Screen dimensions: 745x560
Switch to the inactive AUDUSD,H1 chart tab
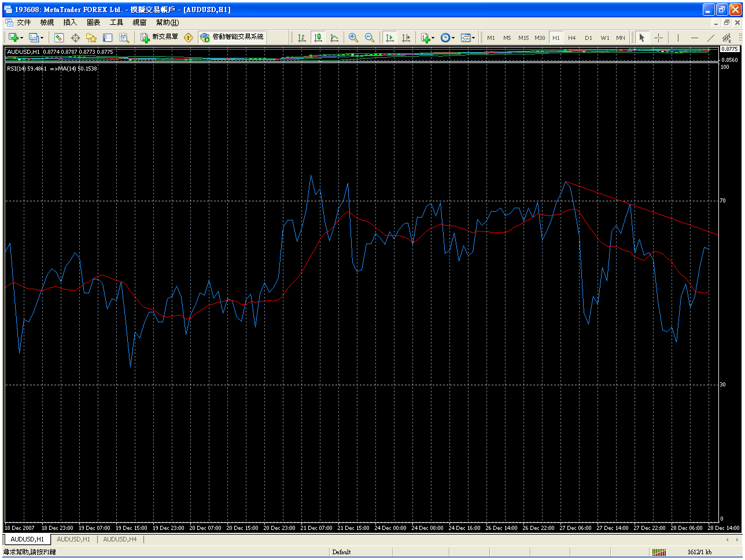pos(73,539)
